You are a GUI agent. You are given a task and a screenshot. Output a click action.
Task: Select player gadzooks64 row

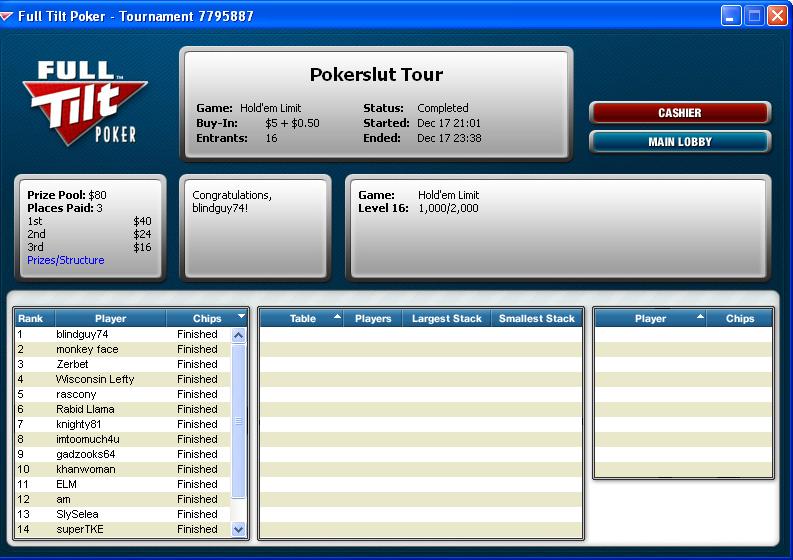pyautogui.click(x=123, y=454)
